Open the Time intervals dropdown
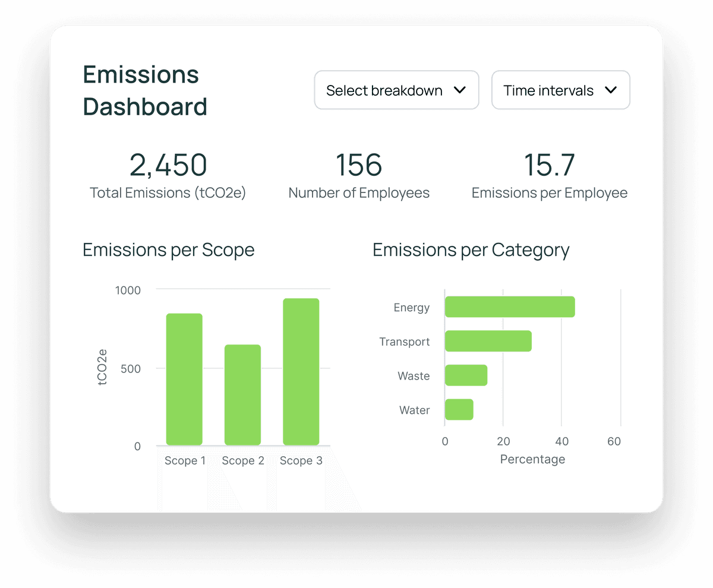Screen dimensions: 713x588 560,90
